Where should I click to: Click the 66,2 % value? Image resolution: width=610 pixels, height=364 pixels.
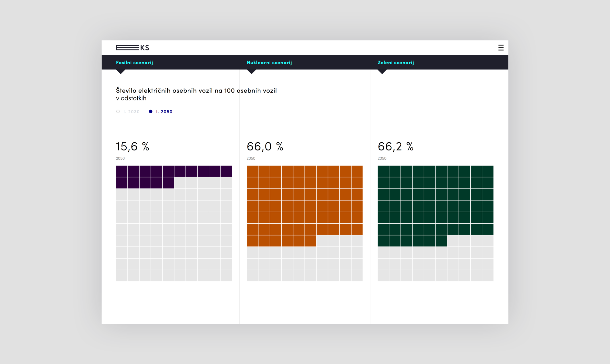tap(396, 147)
